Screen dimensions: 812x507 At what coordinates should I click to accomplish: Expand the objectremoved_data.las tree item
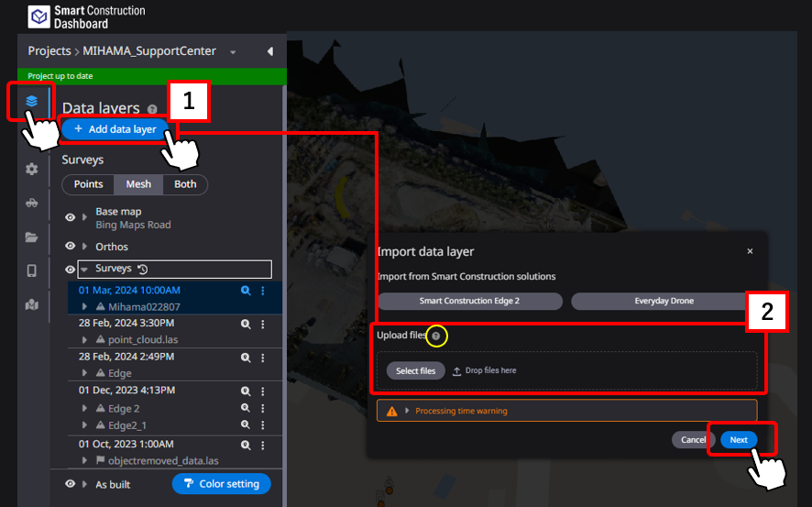click(85, 460)
